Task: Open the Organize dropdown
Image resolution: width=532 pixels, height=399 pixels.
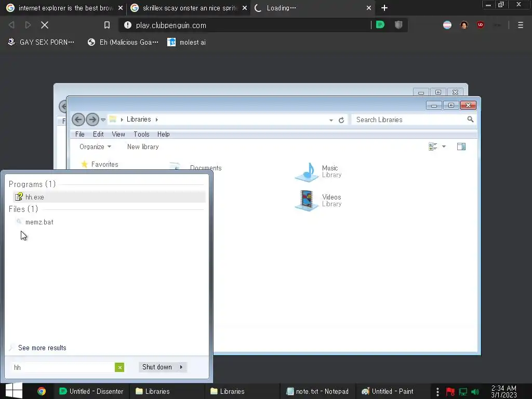Action: coord(96,147)
